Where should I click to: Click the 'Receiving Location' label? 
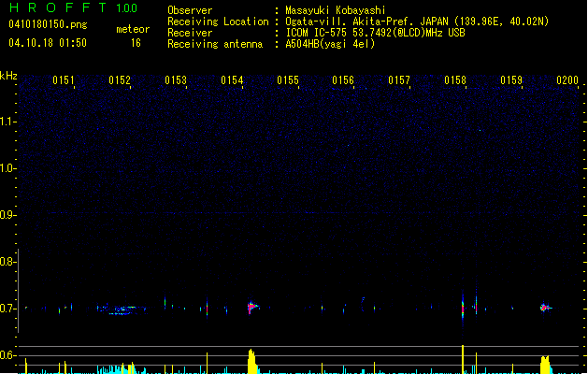pyautogui.click(x=218, y=22)
